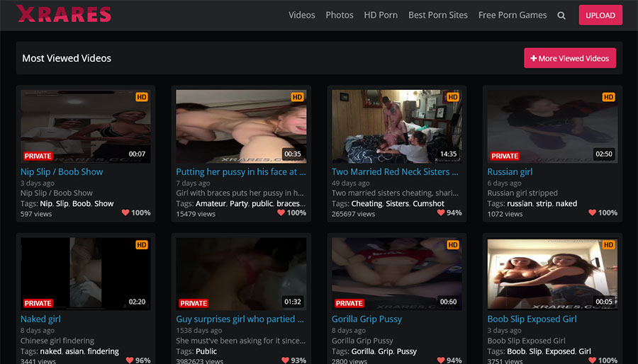Go to the Videos navigation item
This screenshot has height=364, width=638.
[x=301, y=15]
